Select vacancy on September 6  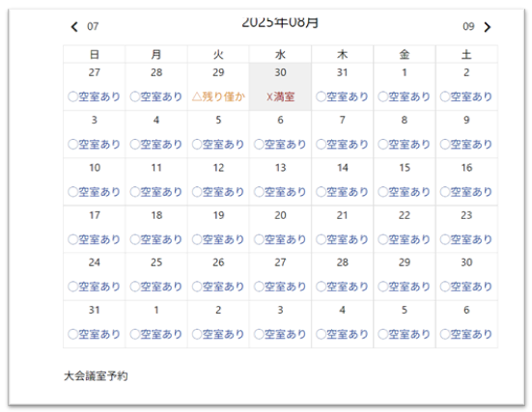466,335
